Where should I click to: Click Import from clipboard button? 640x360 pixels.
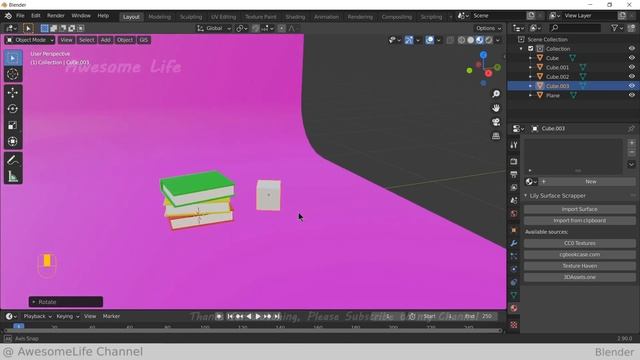point(580,220)
